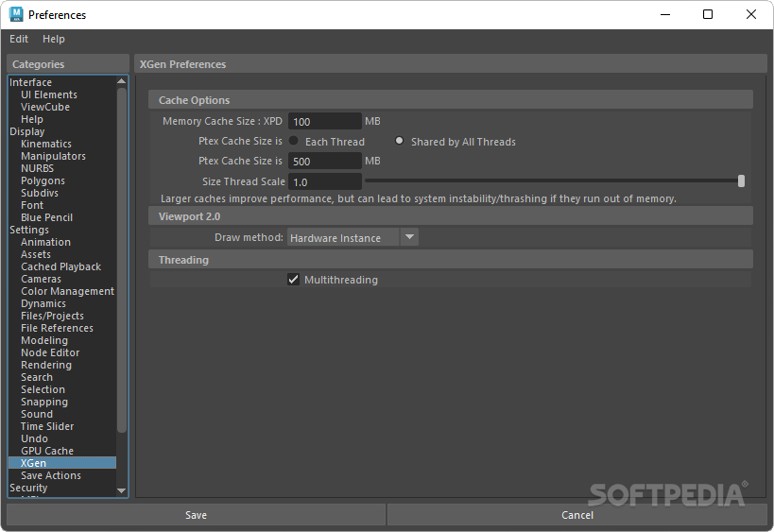Select the Polygons category
The height and width of the screenshot is (532, 774).
pos(43,180)
